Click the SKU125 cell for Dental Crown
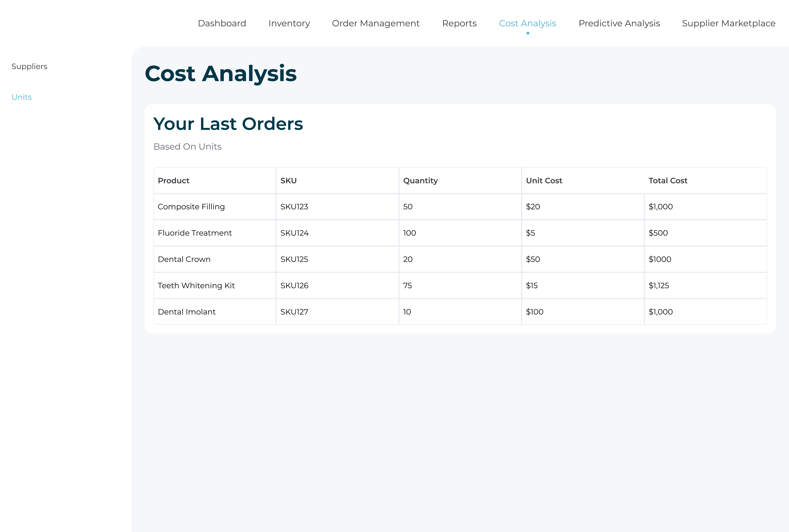The width and height of the screenshot is (789, 532). click(294, 259)
